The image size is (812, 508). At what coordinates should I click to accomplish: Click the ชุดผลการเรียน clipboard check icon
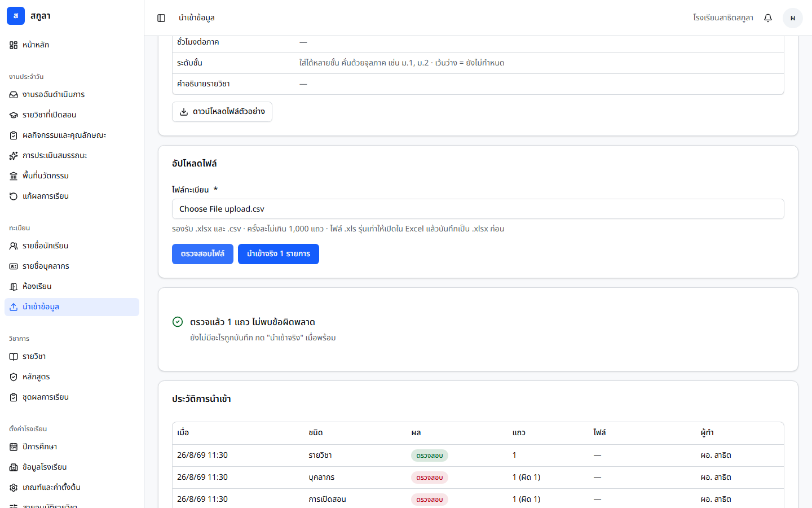pos(14,397)
